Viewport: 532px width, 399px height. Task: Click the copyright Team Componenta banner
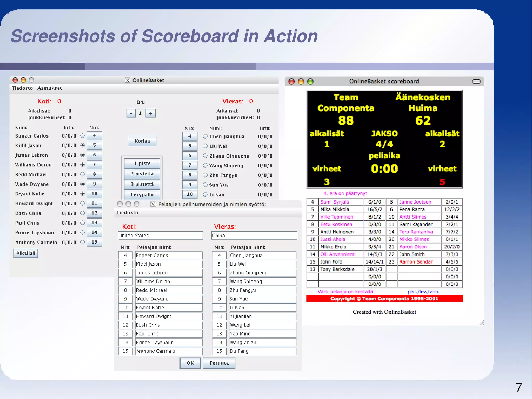384,298
